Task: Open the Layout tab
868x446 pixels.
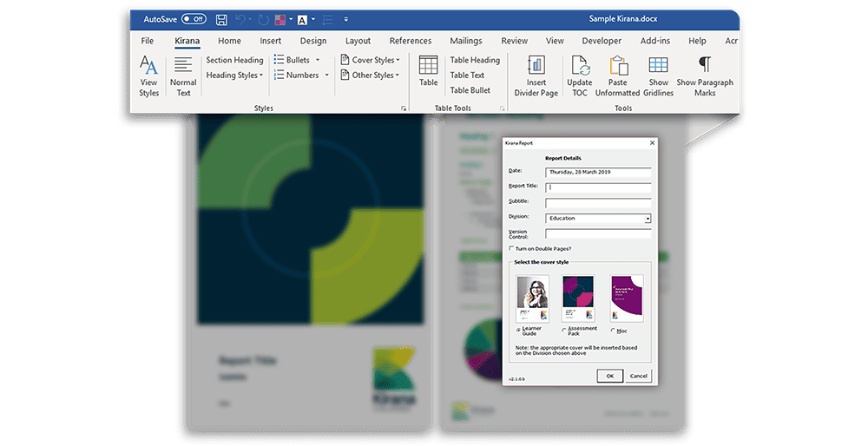Action: point(358,41)
